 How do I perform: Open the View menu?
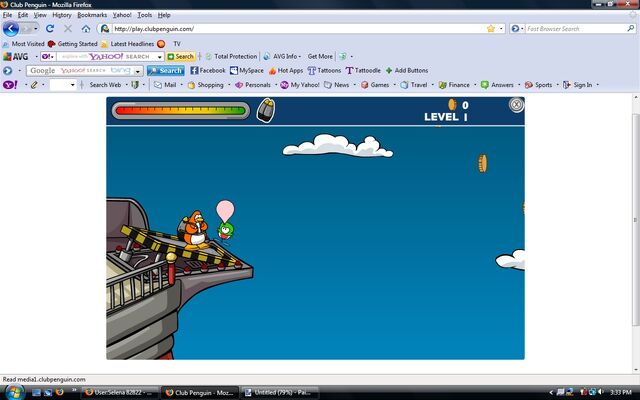[40, 15]
